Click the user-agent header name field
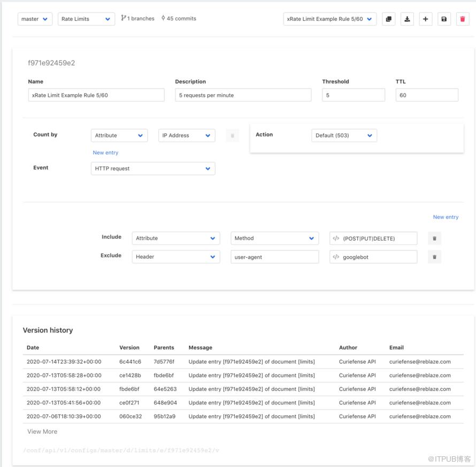This screenshot has height=467, width=476. 275,257
